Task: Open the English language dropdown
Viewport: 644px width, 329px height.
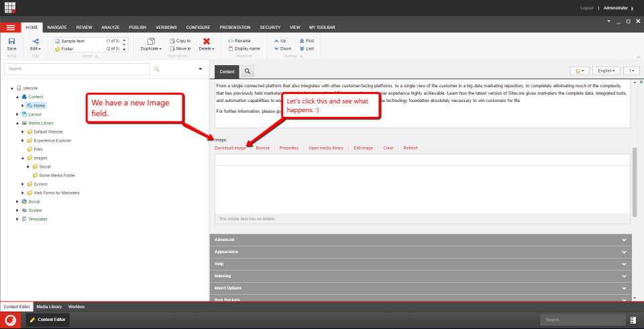Action: pos(606,70)
